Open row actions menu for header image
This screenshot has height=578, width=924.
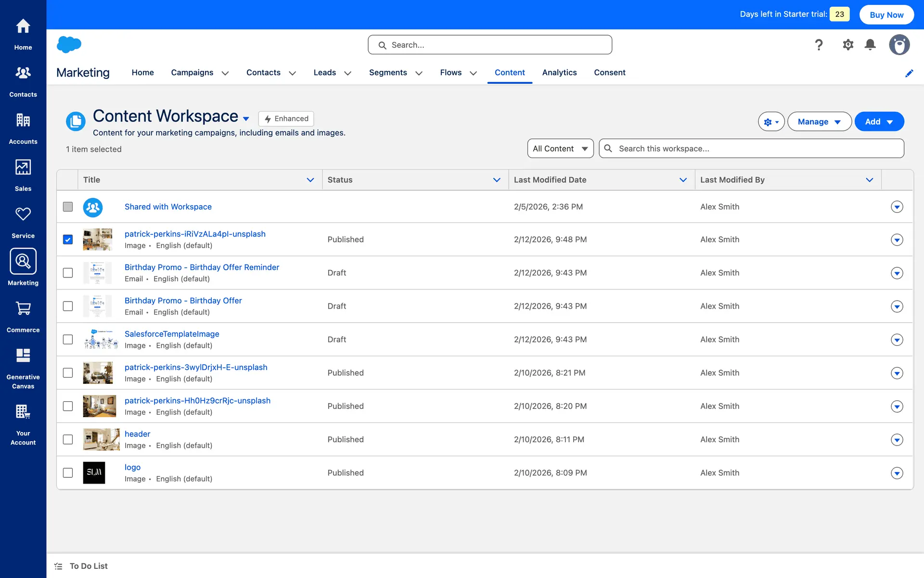[x=897, y=439]
